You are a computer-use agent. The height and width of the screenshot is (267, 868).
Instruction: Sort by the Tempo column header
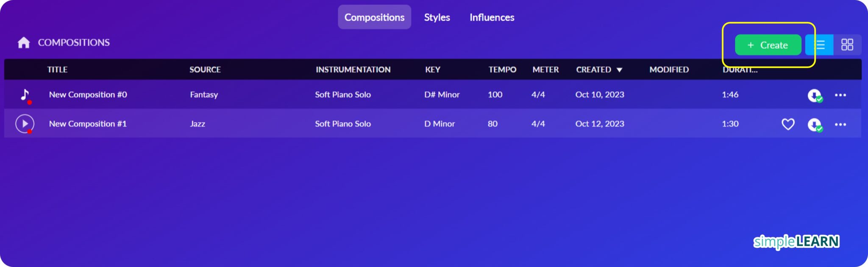pos(502,70)
